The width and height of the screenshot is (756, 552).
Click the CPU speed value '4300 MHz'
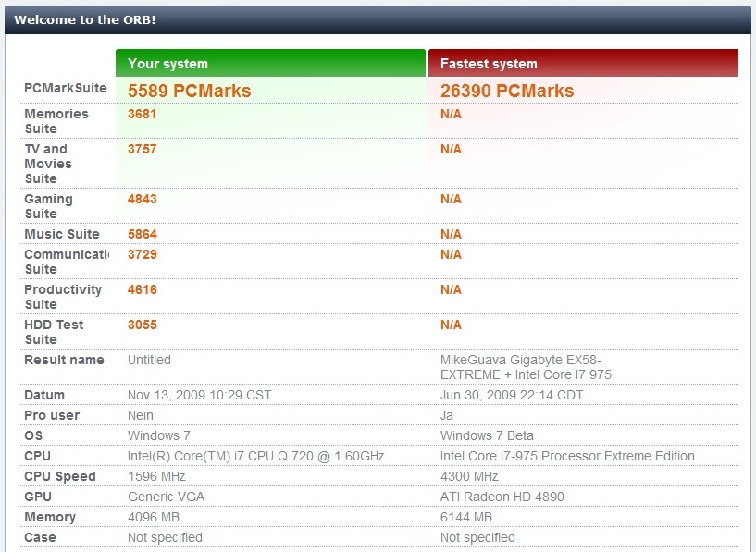pyautogui.click(x=468, y=476)
